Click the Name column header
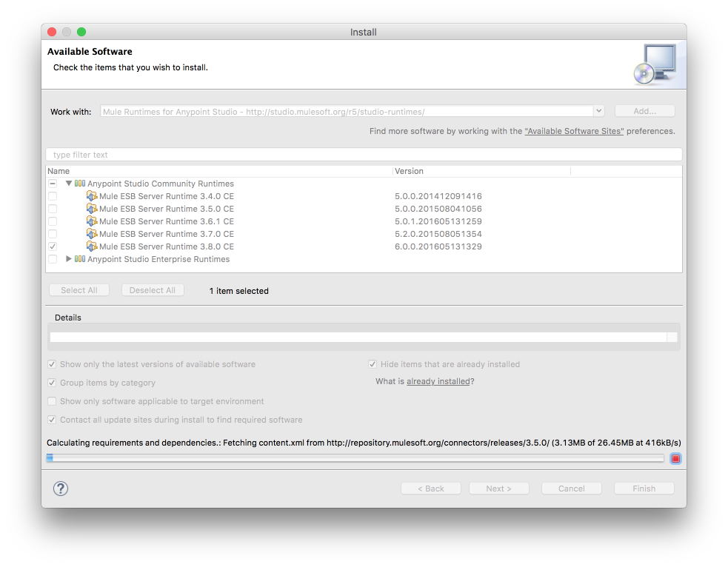728x567 pixels. tap(219, 171)
